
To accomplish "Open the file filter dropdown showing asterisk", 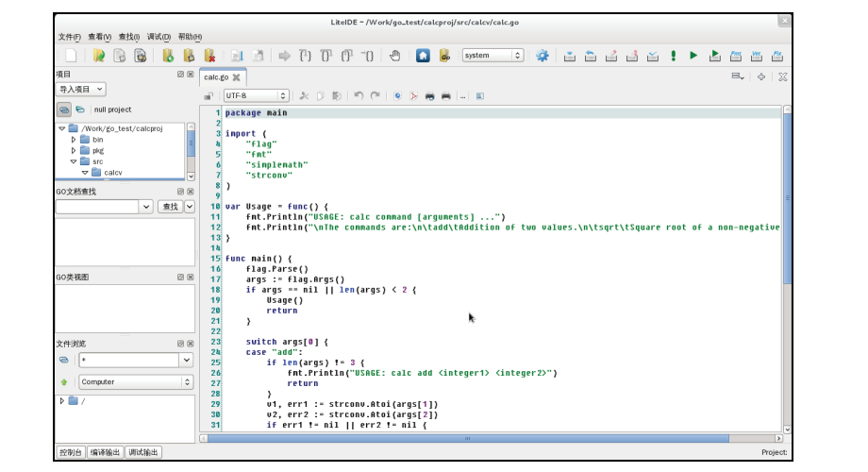I will pos(187,360).
